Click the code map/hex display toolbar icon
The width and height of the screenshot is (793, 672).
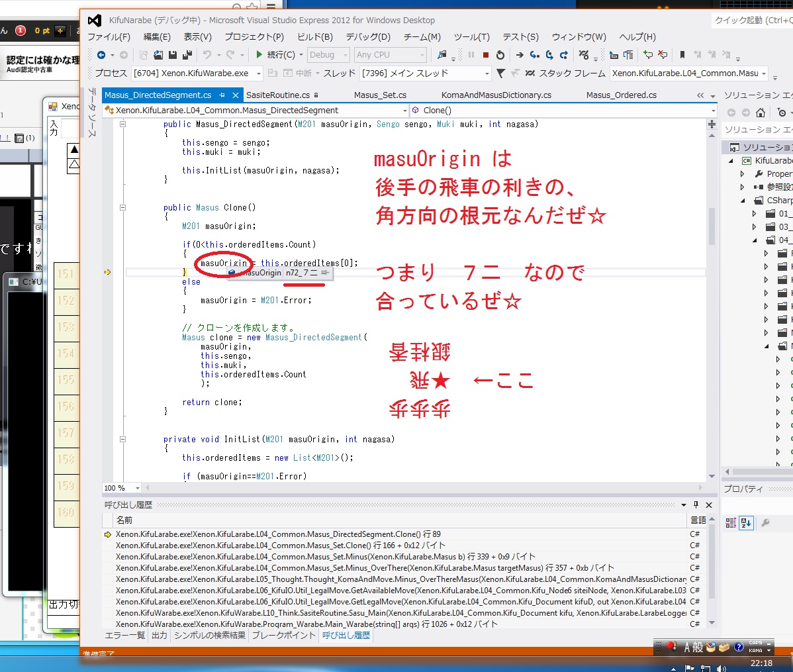[x=584, y=55]
